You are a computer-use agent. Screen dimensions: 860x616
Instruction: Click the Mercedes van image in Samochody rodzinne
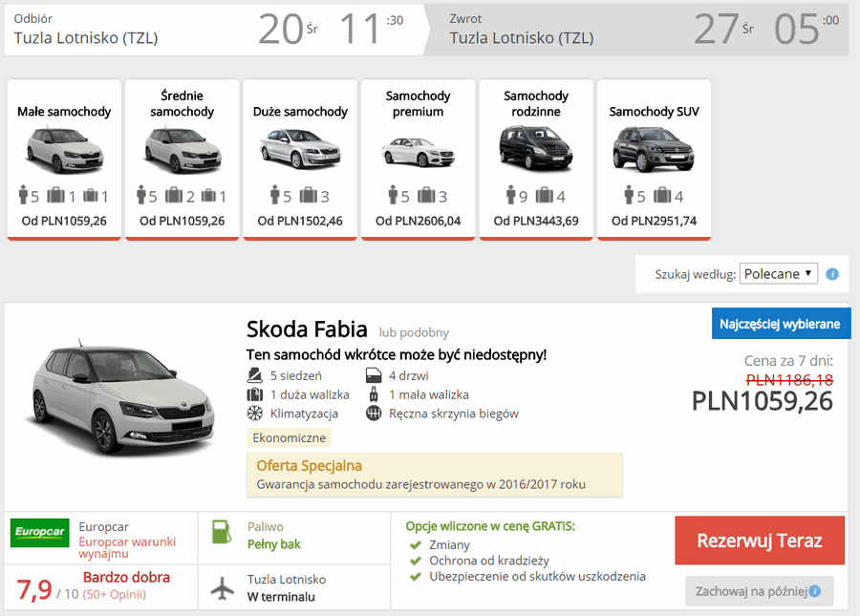536,148
